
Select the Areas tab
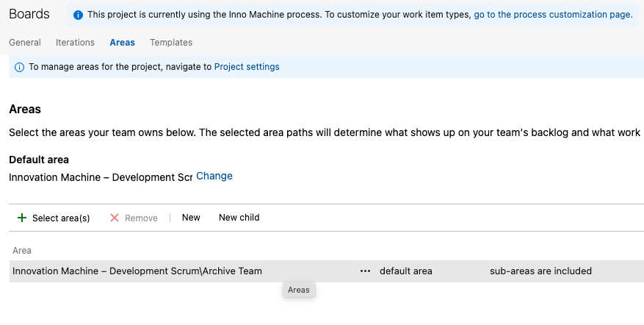(122, 43)
